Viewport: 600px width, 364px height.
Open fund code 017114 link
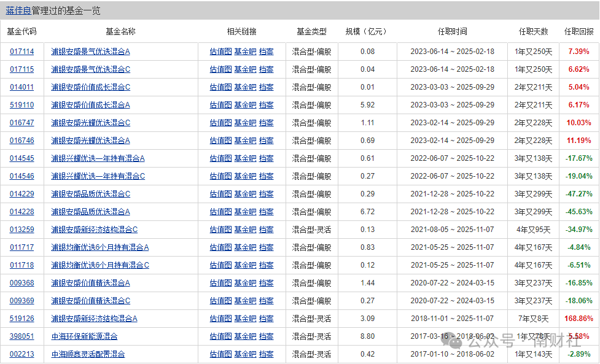(x=22, y=52)
